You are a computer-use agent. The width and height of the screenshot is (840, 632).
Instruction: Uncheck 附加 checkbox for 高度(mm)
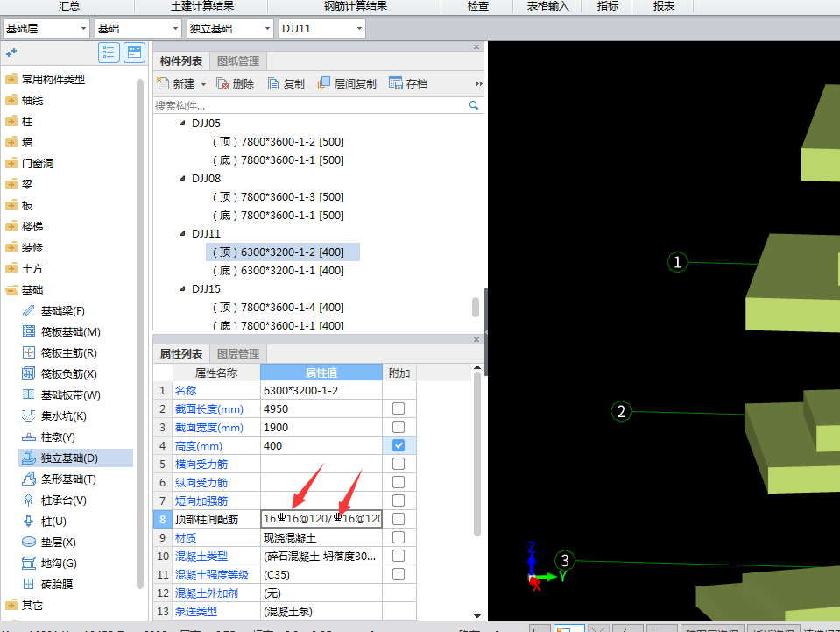pyautogui.click(x=398, y=445)
